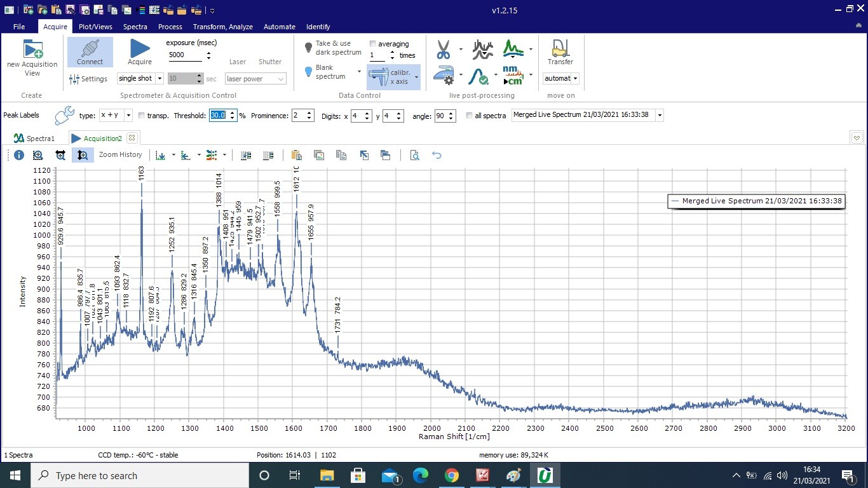Expand the calibr. x axis dropdown arrow

click(x=416, y=77)
